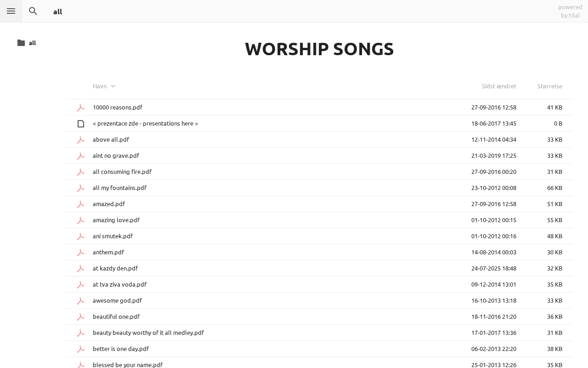Click PDF icon beside amazed.pdf
Viewport: 588px width, 368px height.
point(81,204)
